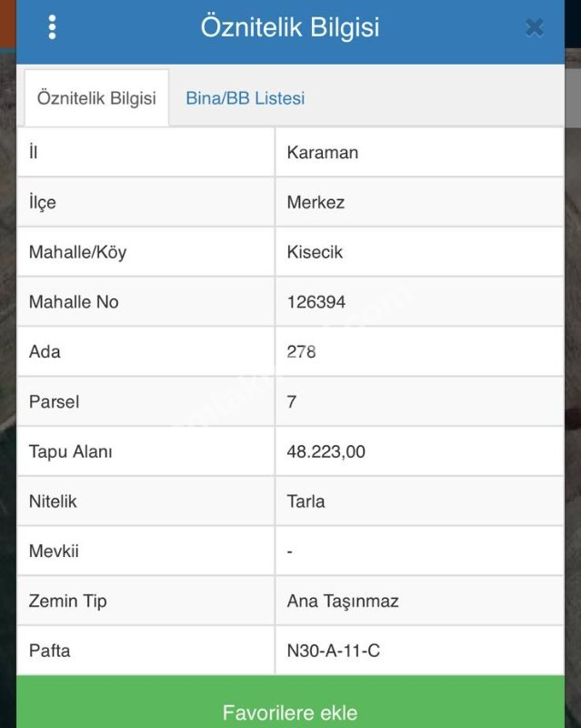The image size is (581, 728).
Task: Click the Öznitelik Bilgisi header title
Action: coord(290,27)
